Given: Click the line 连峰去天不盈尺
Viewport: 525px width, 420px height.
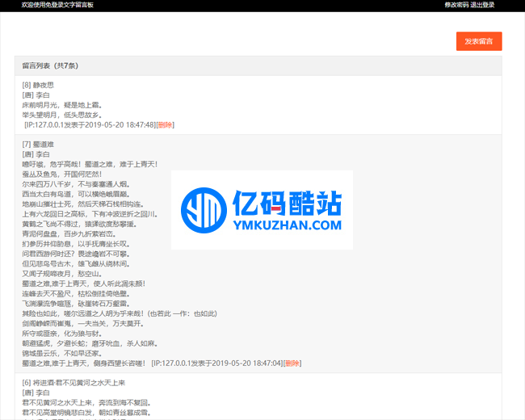Looking at the screenshot, I should coord(76,294).
